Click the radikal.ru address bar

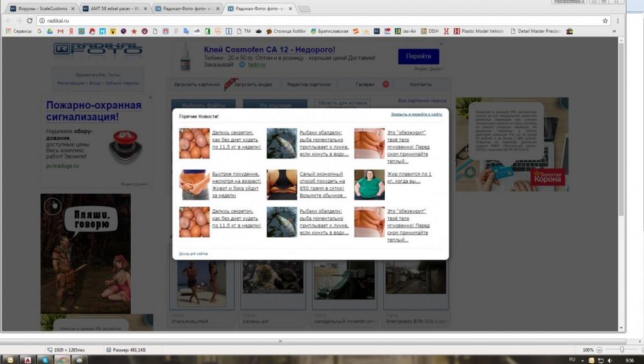(x=314, y=21)
